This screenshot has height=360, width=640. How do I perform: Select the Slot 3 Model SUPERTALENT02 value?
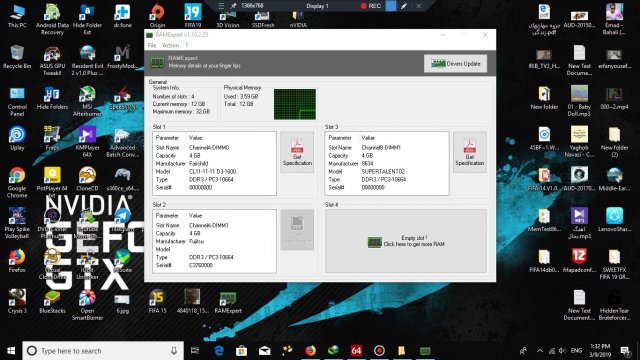coord(383,171)
